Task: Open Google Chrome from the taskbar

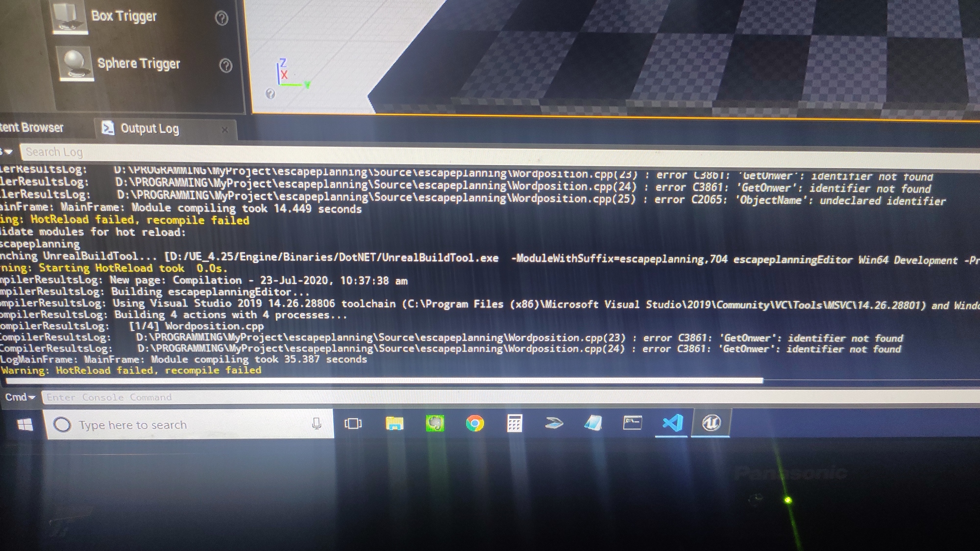Action: [474, 423]
